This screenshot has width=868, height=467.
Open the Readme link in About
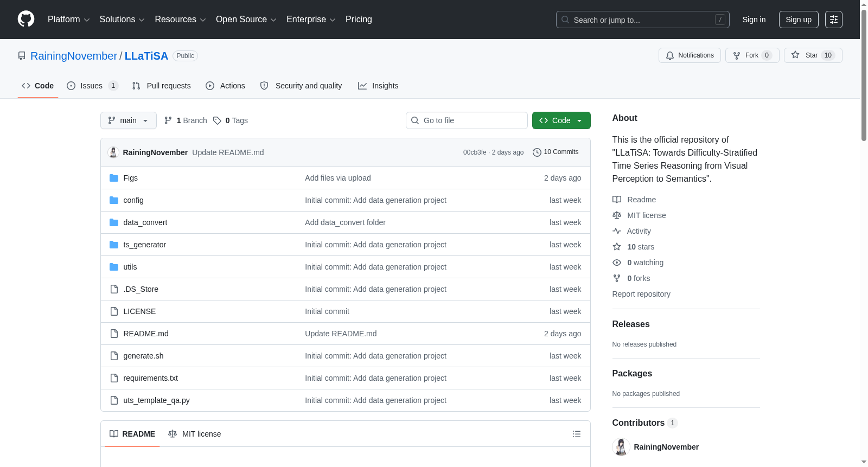click(x=634, y=200)
